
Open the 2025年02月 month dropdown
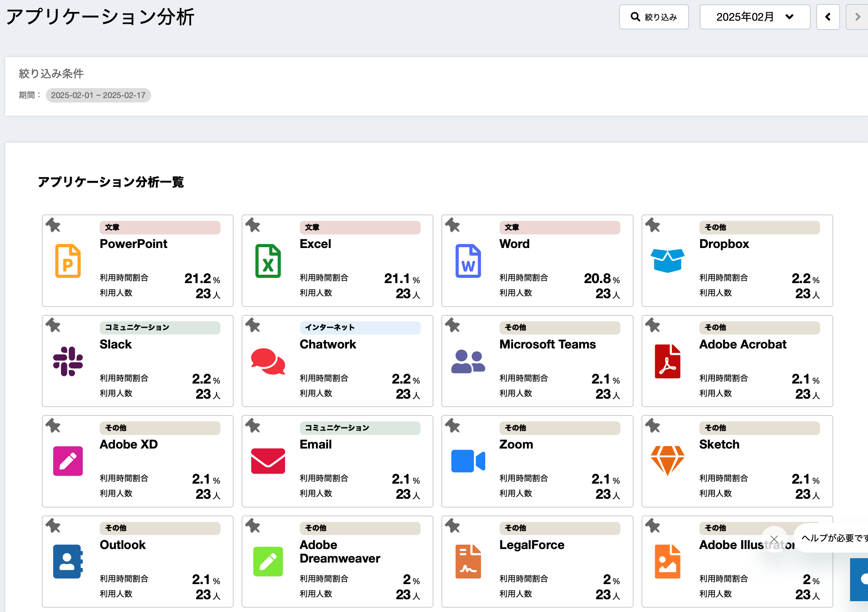[x=755, y=17]
